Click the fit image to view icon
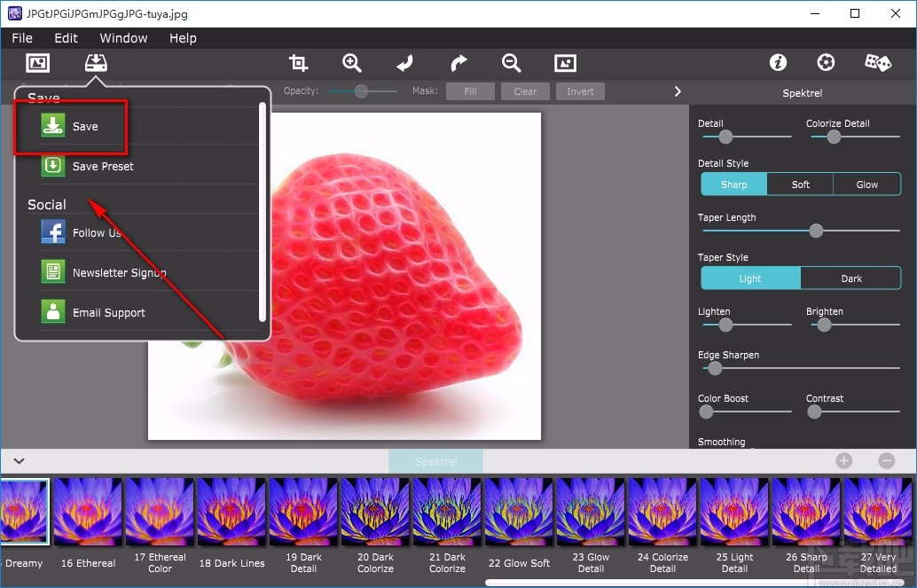The image size is (917, 588). (565, 63)
